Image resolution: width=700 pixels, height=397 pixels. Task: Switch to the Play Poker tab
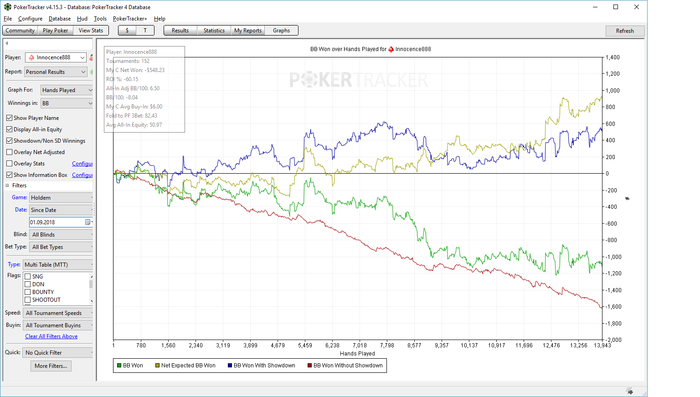[55, 30]
